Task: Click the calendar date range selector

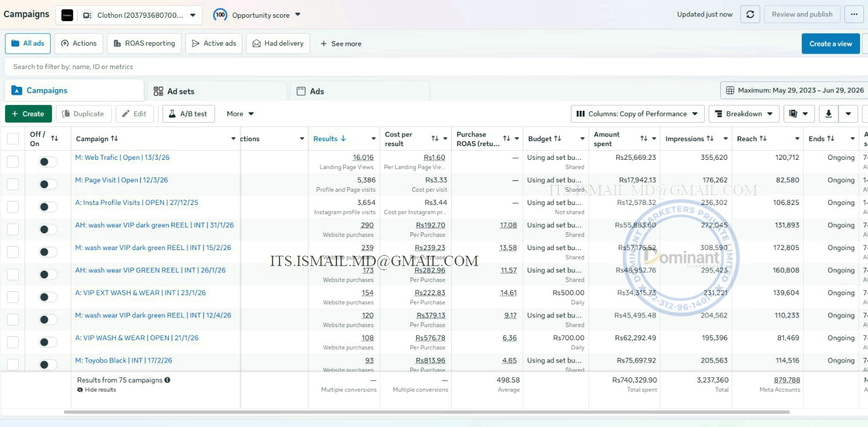Action: point(794,90)
